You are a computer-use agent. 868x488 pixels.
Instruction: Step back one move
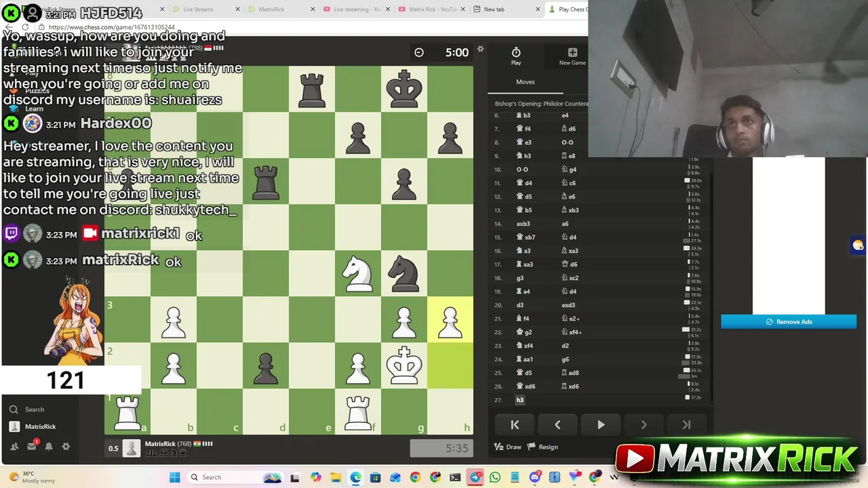click(557, 425)
